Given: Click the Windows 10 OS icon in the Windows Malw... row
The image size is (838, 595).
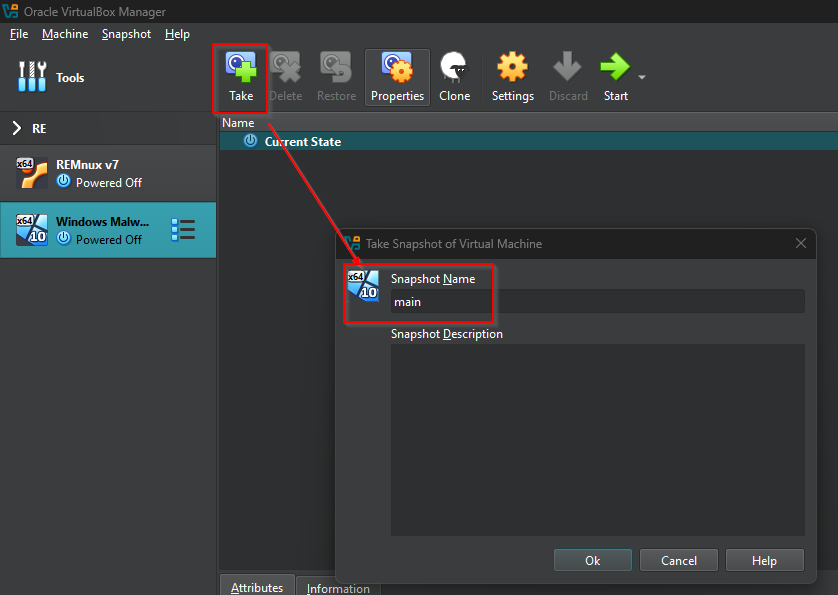Looking at the screenshot, I should [32, 230].
